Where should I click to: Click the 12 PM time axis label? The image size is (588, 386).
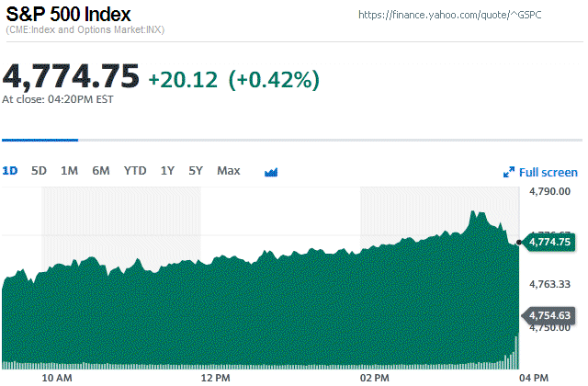(215, 377)
